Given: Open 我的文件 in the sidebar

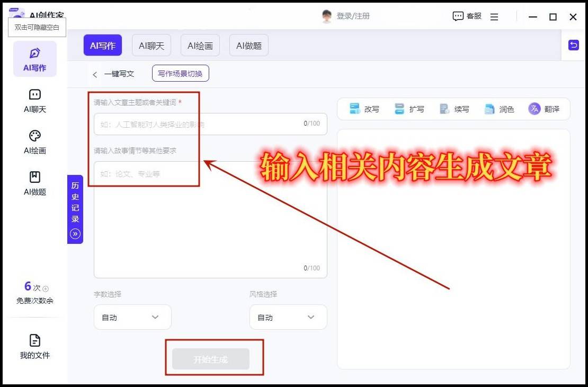Looking at the screenshot, I should click(x=34, y=347).
